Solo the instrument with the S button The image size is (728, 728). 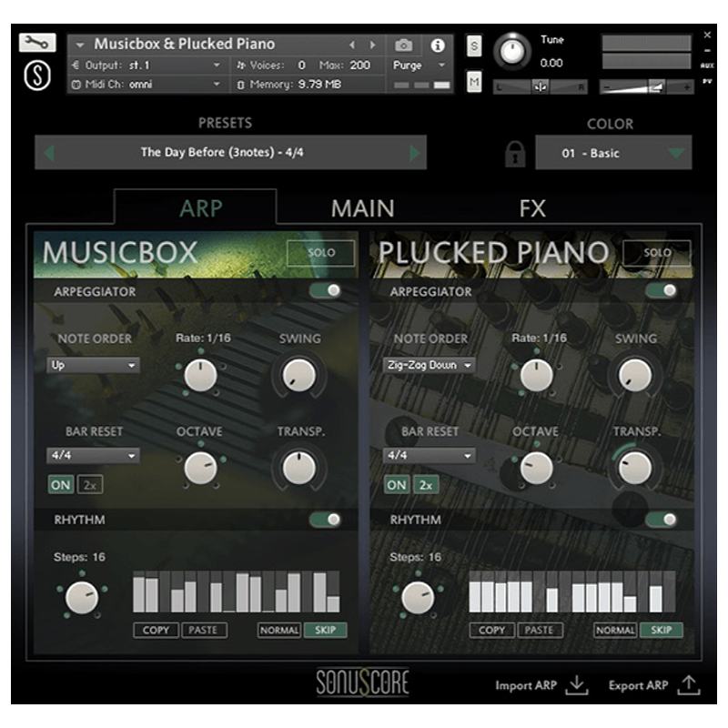[473, 45]
